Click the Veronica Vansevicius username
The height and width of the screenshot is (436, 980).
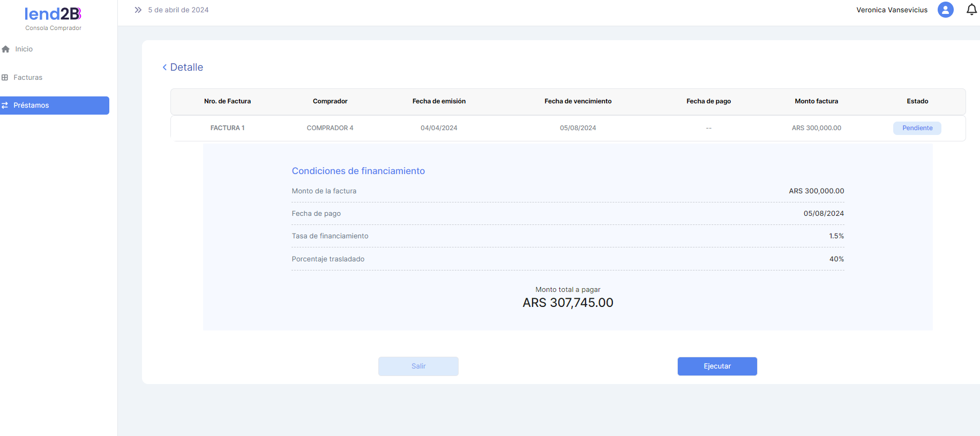point(892,10)
